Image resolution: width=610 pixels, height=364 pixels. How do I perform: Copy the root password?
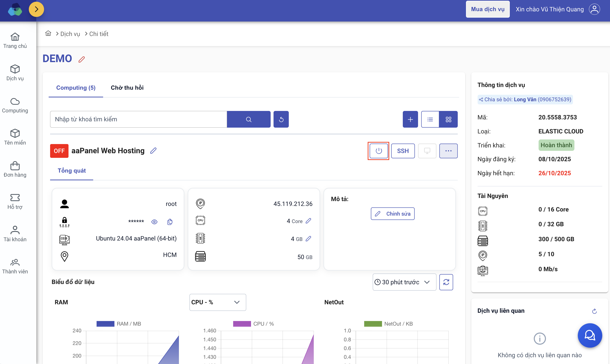click(x=170, y=222)
